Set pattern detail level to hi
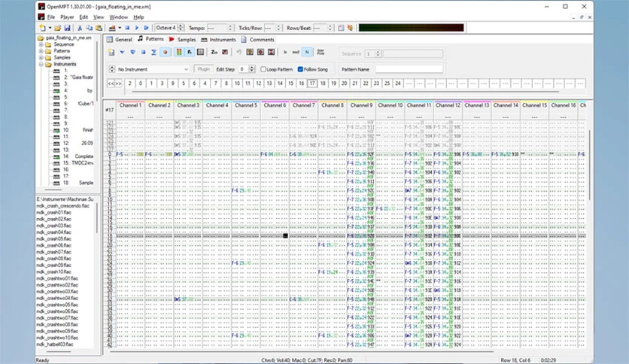The height and width of the screenshot is (364, 629). 307,52
